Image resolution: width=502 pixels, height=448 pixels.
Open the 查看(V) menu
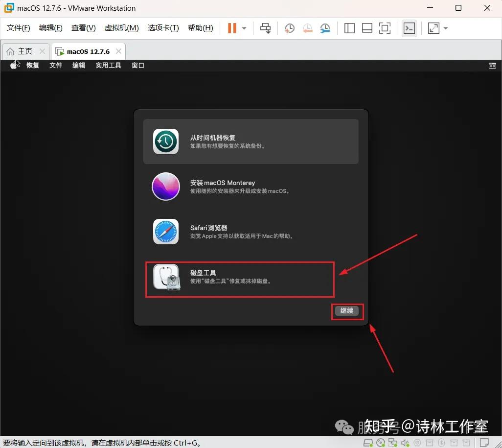coord(83,28)
